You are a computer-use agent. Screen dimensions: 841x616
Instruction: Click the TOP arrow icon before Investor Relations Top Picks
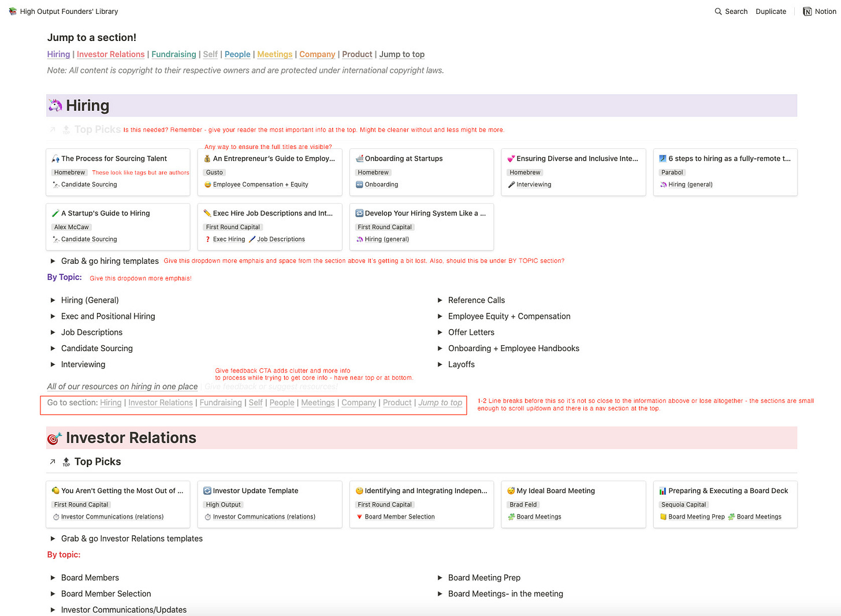[x=66, y=462]
